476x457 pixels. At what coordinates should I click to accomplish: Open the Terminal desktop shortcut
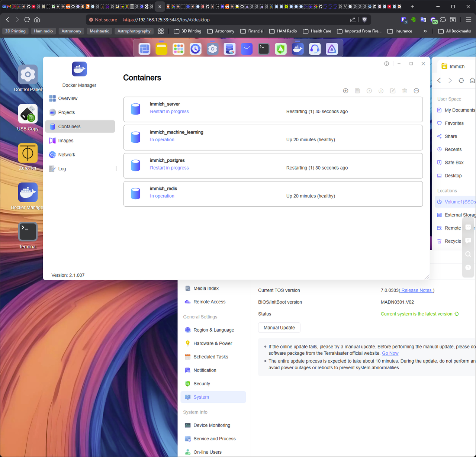point(28,236)
